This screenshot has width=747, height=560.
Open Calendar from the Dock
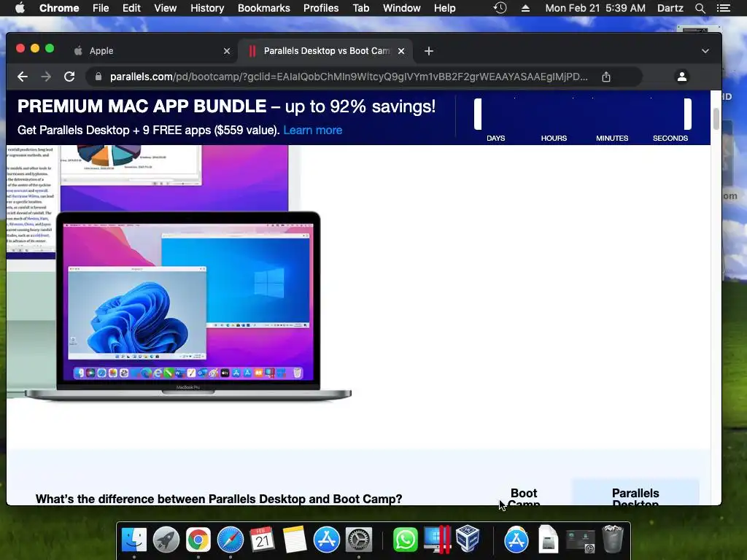(x=263, y=540)
